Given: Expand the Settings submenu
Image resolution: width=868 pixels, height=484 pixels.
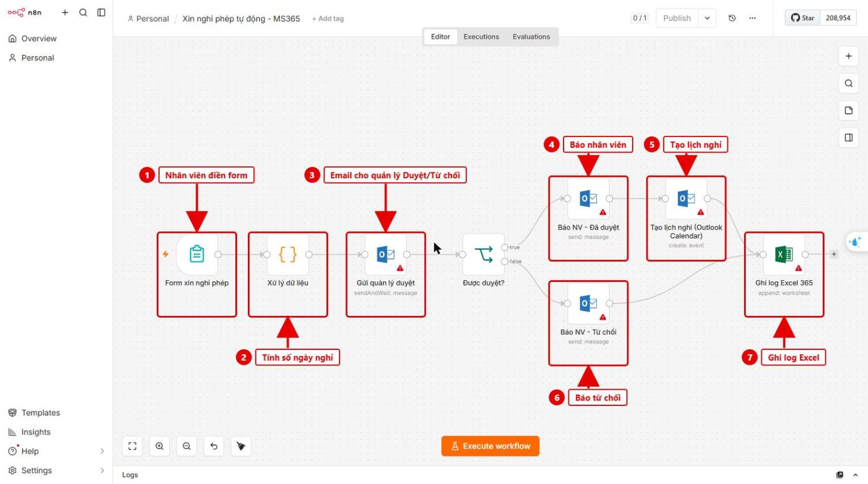Looking at the screenshot, I should point(102,470).
